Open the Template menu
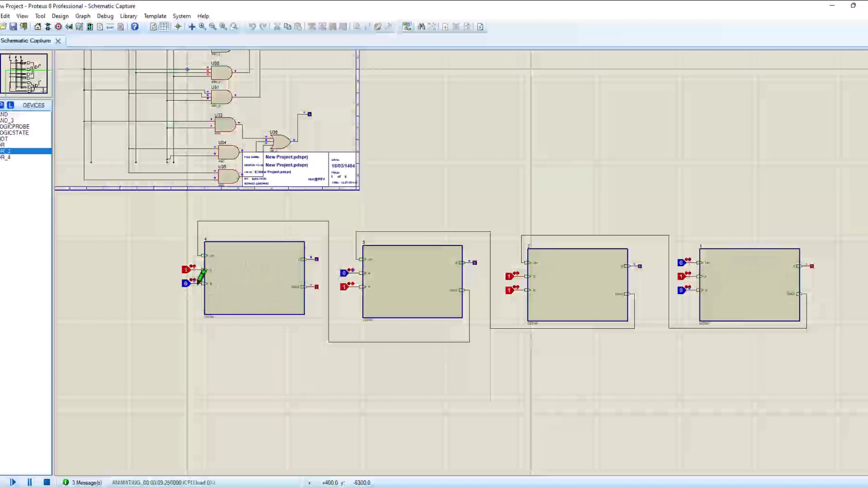This screenshot has height=488, width=868. (155, 16)
